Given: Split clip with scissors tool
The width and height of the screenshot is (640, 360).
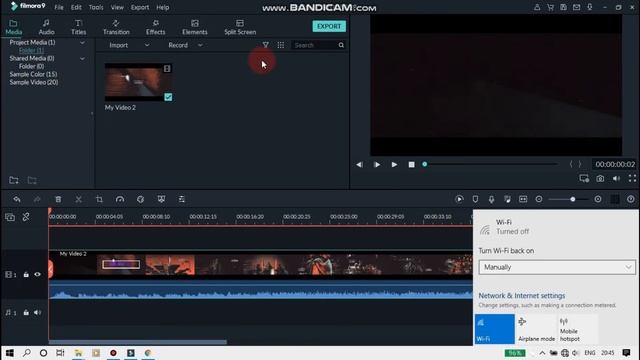Looking at the screenshot, I should tap(78, 199).
